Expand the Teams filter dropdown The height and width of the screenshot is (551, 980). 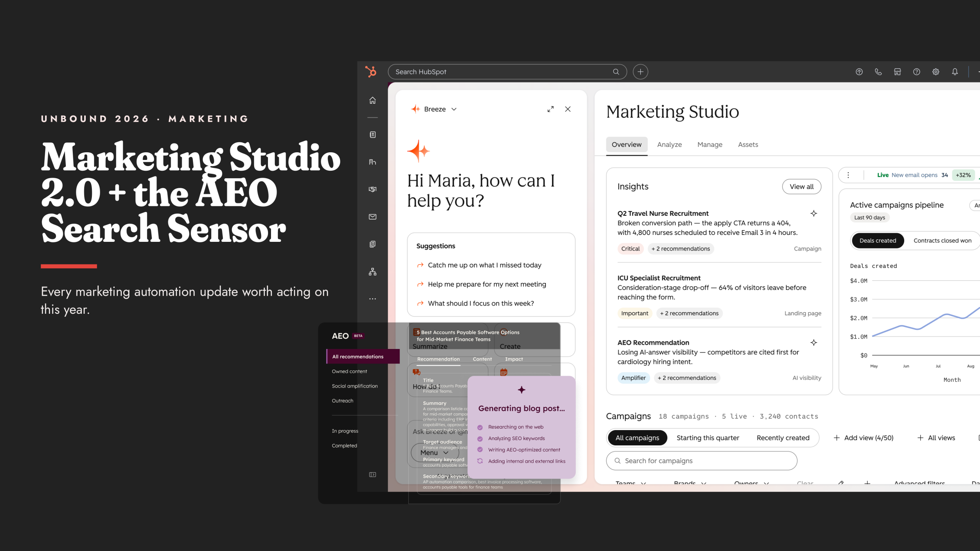pyautogui.click(x=631, y=483)
